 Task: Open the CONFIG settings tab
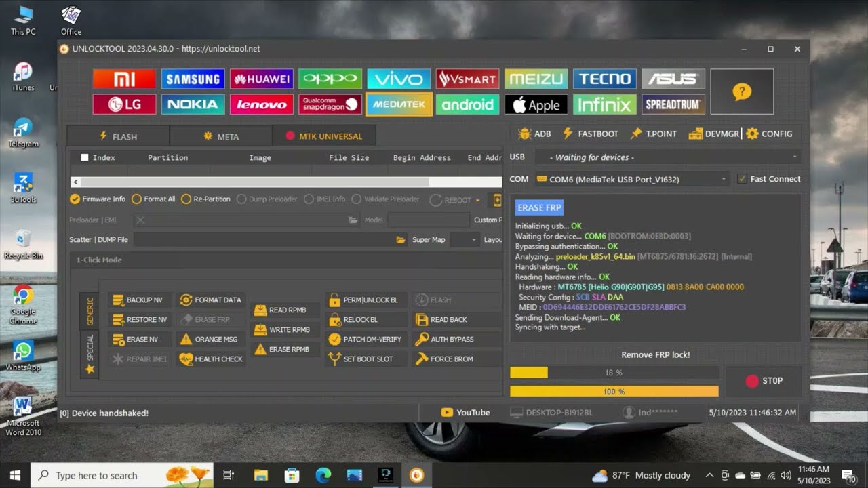[769, 134]
